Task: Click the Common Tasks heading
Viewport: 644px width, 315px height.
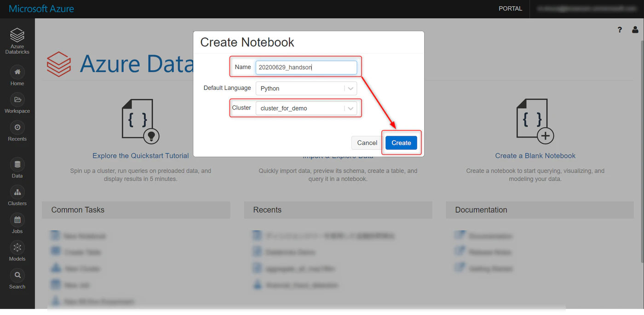Action: [78, 210]
